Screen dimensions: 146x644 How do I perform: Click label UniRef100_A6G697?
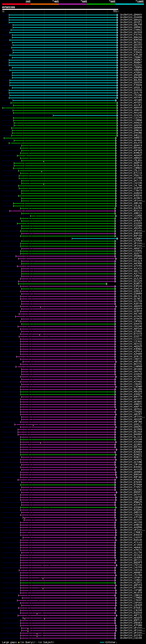tap(131, 156)
